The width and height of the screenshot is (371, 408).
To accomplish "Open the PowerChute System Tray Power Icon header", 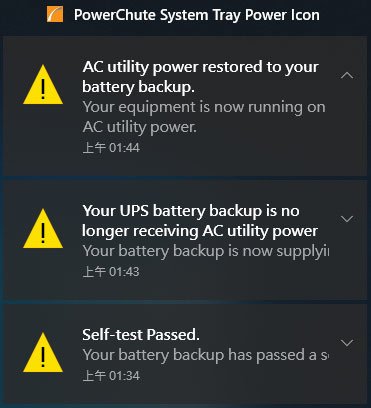I will pos(197,15).
